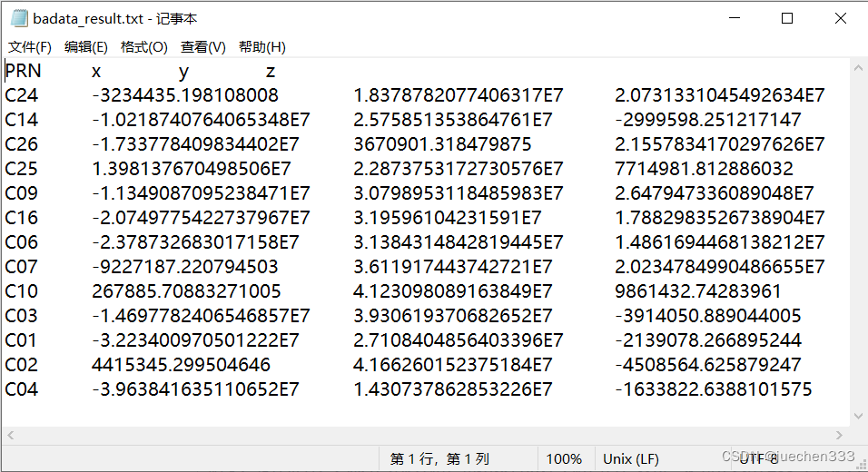The width and height of the screenshot is (868, 472).
Task: Click value 267885.70883271005
Action: [x=186, y=291]
